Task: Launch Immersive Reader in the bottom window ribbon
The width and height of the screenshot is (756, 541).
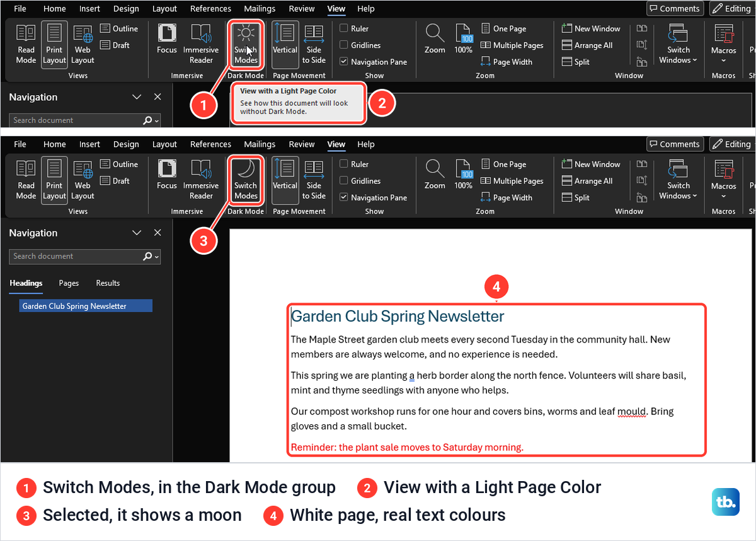Action: point(201,180)
